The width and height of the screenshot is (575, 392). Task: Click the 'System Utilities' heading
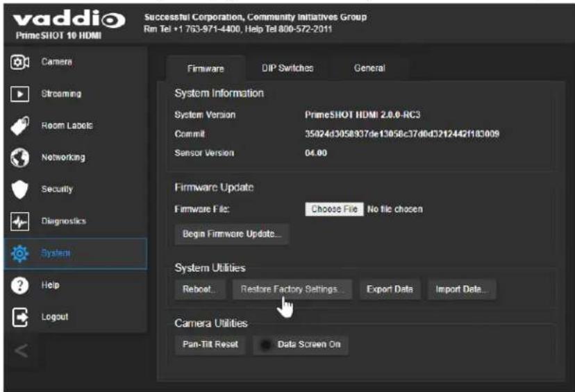pyautogui.click(x=210, y=268)
